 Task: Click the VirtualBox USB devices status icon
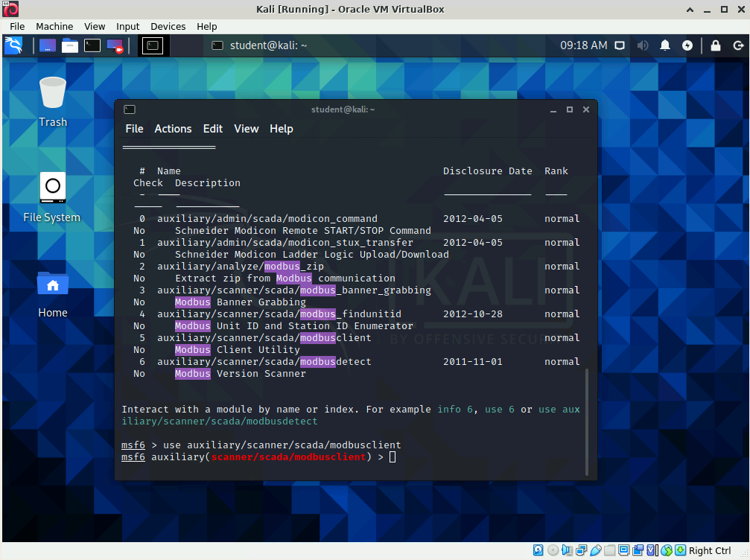[596, 550]
